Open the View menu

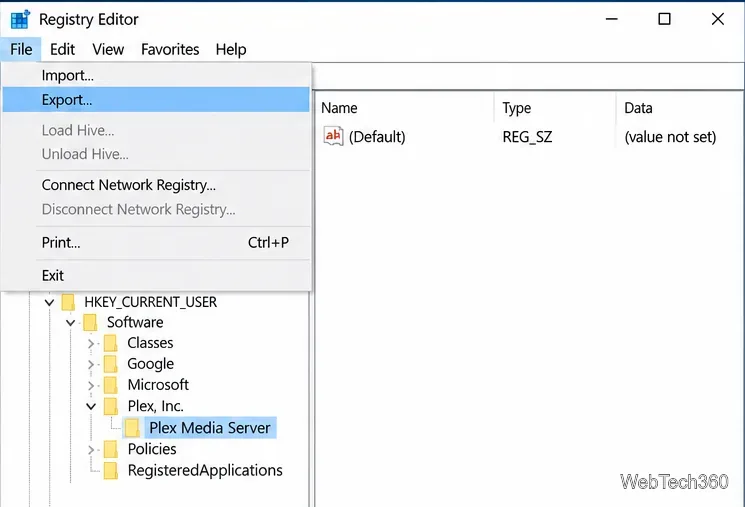(x=108, y=49)
